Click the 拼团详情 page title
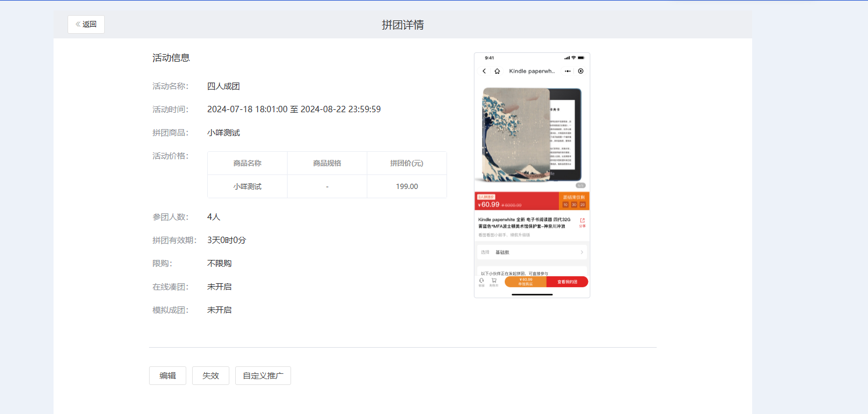 [403, 24]
